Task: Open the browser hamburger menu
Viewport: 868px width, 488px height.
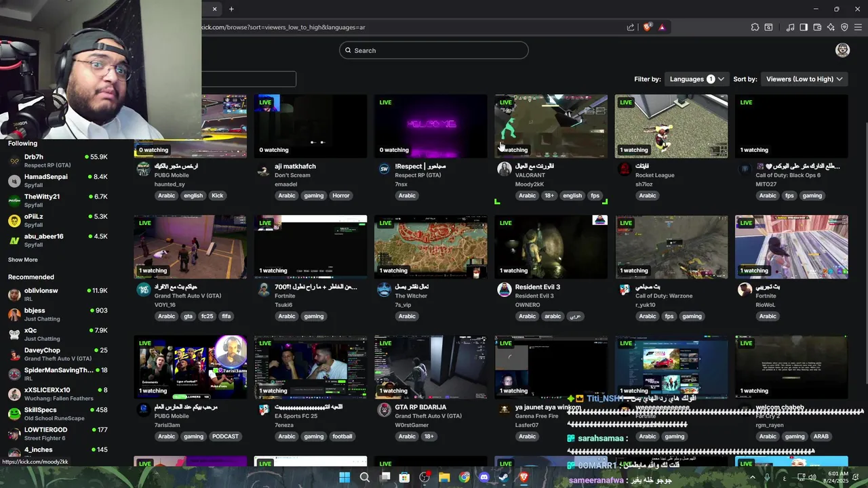Action: click(x=858, y=27)
